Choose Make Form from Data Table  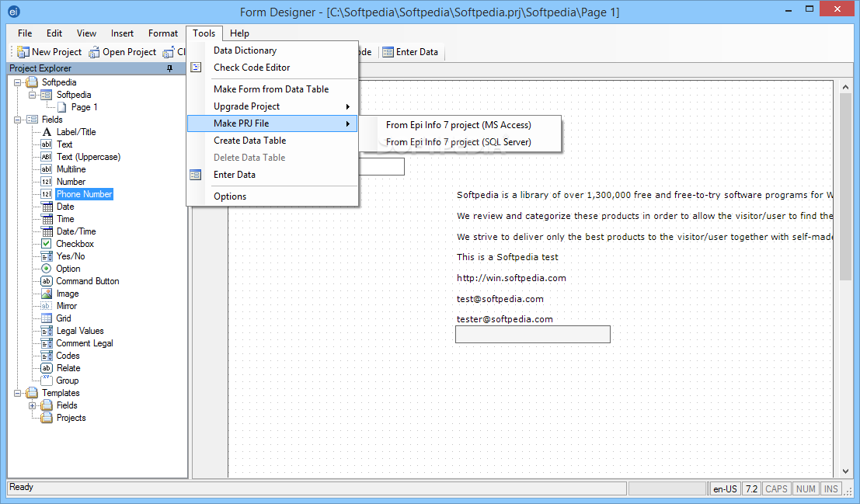click(x=273, y=89)
